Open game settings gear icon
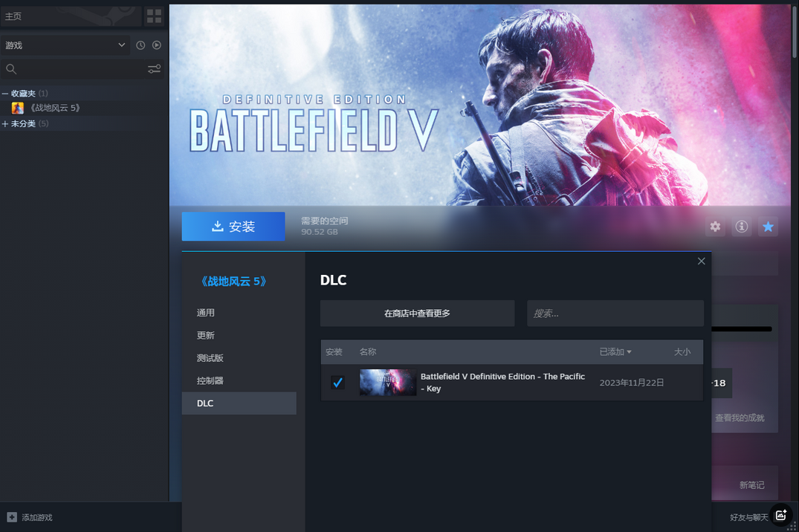799x532 pixels. 716,227
